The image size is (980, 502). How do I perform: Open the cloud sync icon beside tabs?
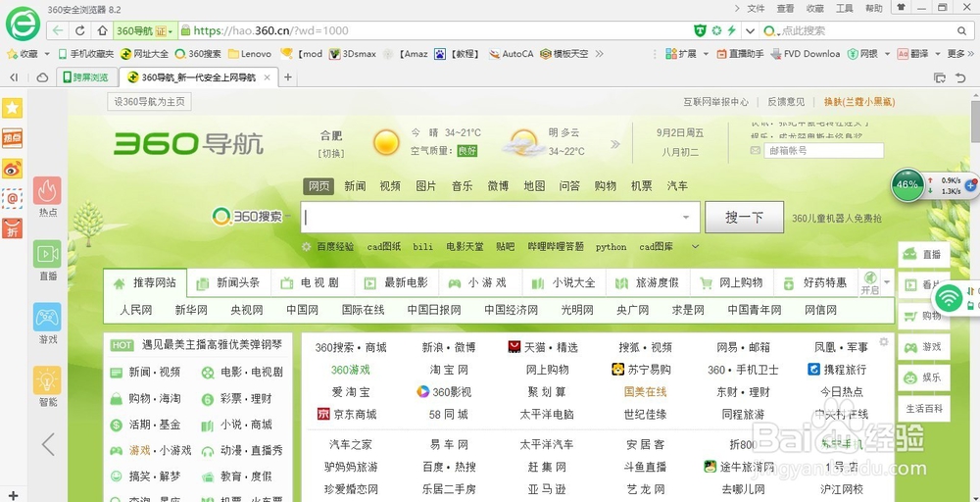(42, 77)
